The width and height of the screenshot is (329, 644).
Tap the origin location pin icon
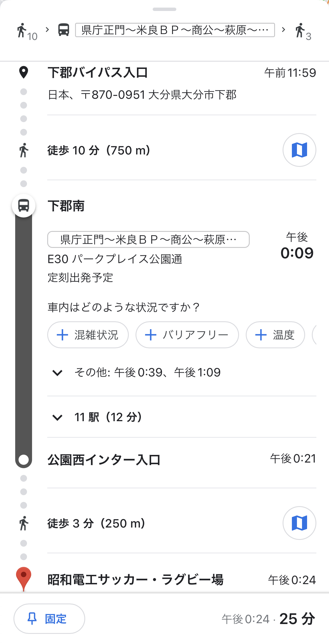(24, 72)
